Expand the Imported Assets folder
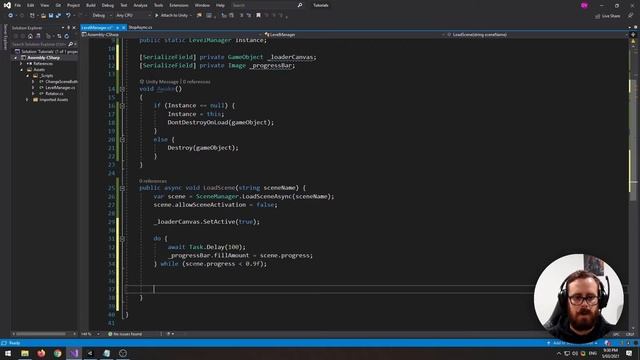Screen dimensions: 640x360 (27, 100)
